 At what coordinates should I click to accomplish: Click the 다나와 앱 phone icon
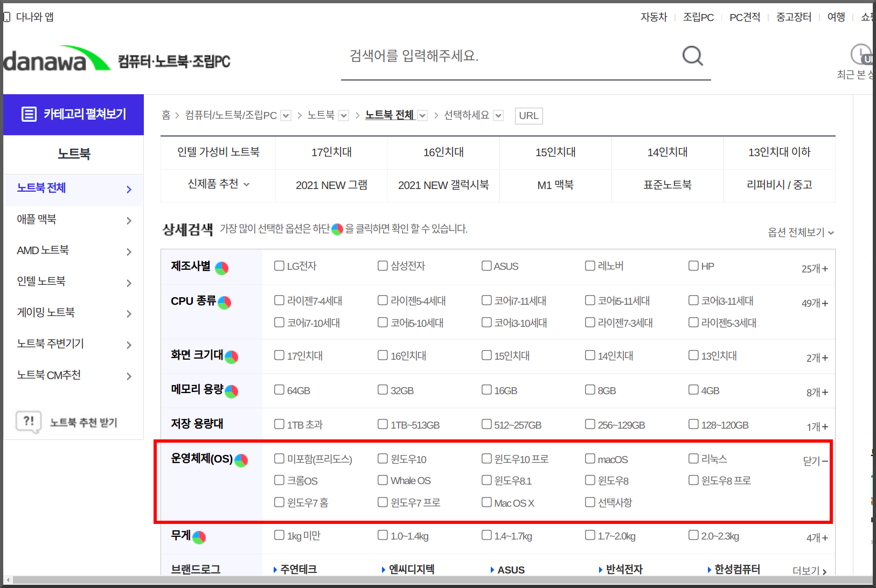tap(7, 17)
